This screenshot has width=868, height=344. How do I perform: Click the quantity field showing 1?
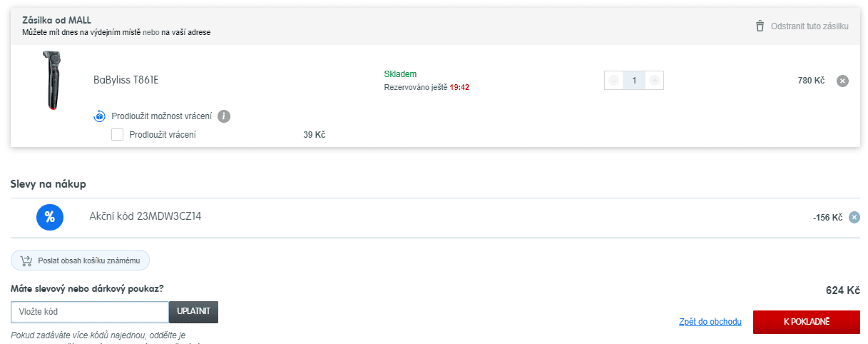pos(634,81)
